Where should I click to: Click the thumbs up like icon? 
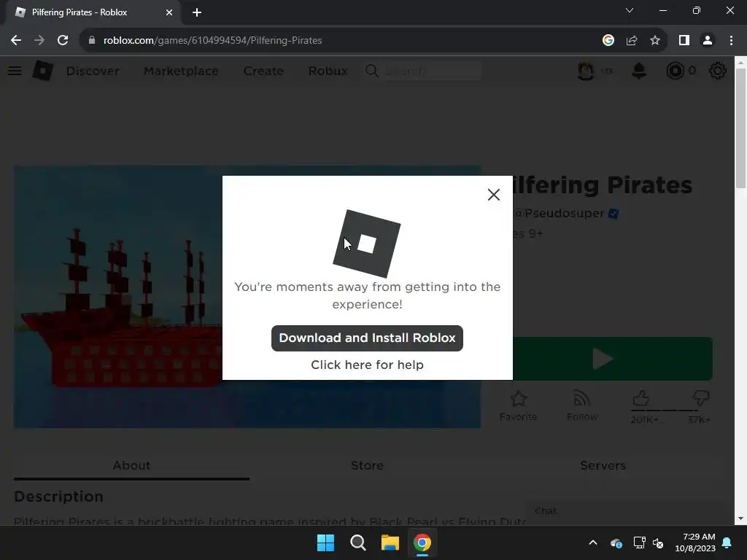tap(640, 398)
